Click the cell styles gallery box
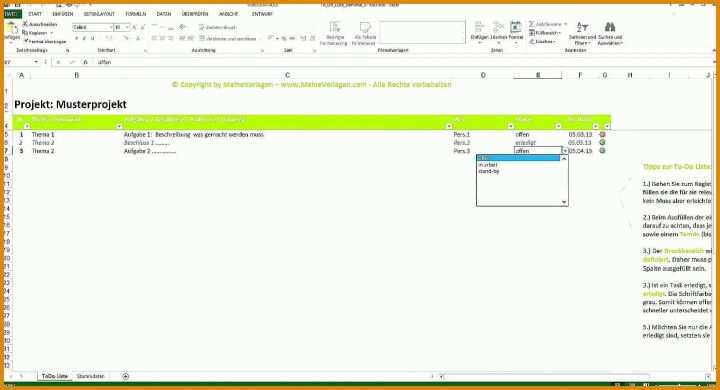Viewport: 720px width, 390px height. pyautogui.click(x=422, y=32)
